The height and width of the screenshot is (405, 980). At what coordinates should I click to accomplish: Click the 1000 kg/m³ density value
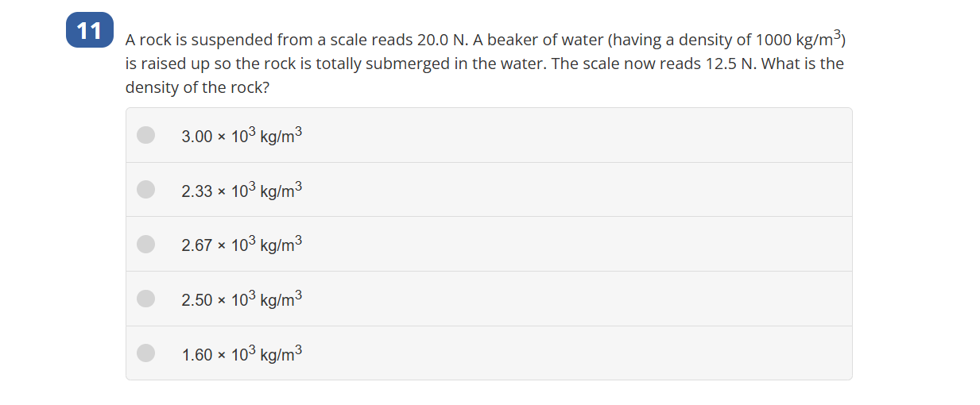[x=799, y=39]
